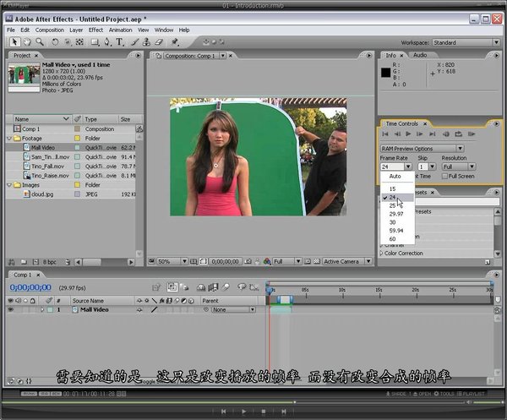Click the Play button in Time Controls
Image resolution: width=507 pixels, height=420 pixels.
[408, 134]
